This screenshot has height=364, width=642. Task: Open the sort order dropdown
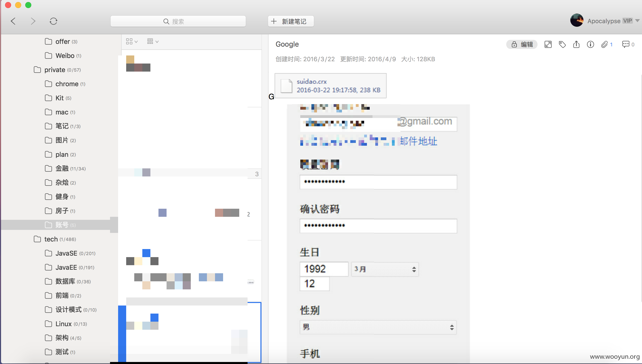pyautogui.click(x=153, y=42)
